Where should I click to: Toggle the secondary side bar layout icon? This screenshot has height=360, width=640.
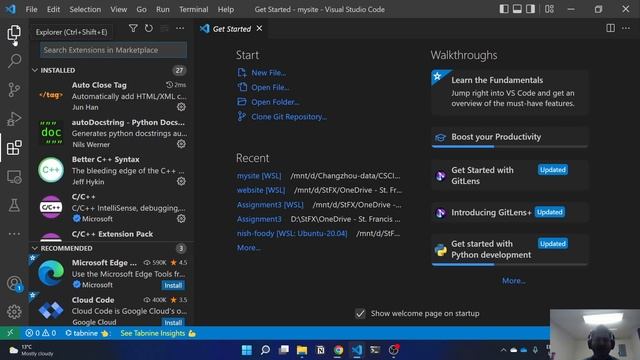(x=530, y=9)
